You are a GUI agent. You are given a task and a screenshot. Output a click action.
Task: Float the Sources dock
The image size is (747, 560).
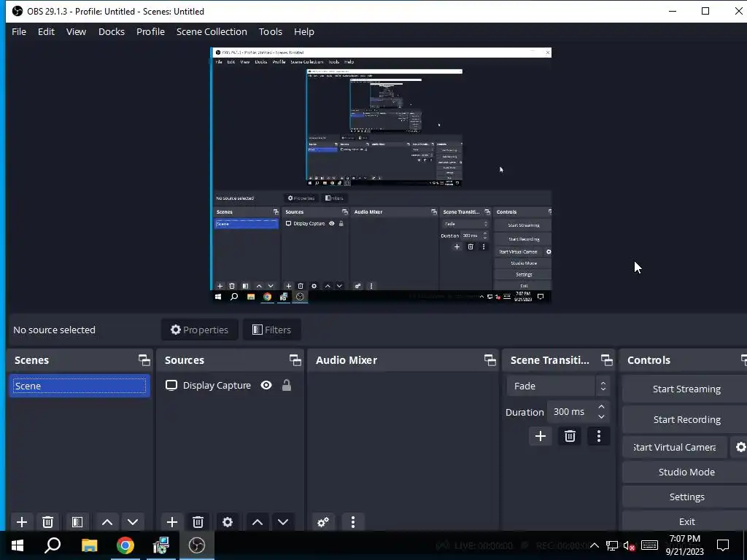pos(295,360)
